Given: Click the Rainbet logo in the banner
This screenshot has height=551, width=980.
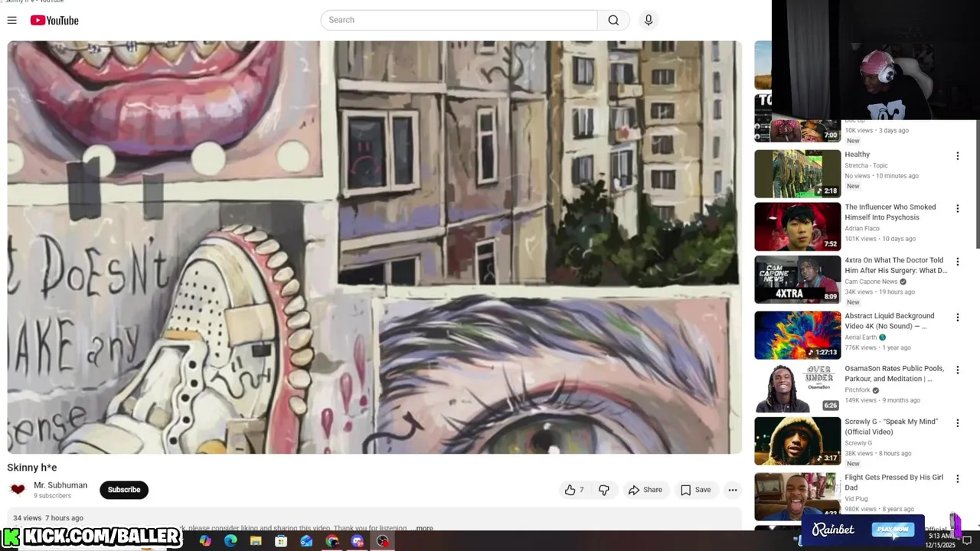Looking at the screenshot, I should click(833, 530).
